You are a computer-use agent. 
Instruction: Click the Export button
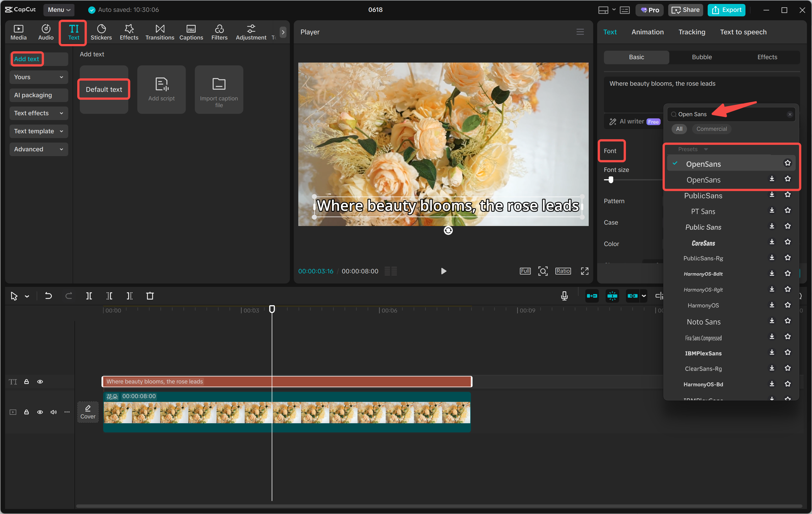coord(726,10)
